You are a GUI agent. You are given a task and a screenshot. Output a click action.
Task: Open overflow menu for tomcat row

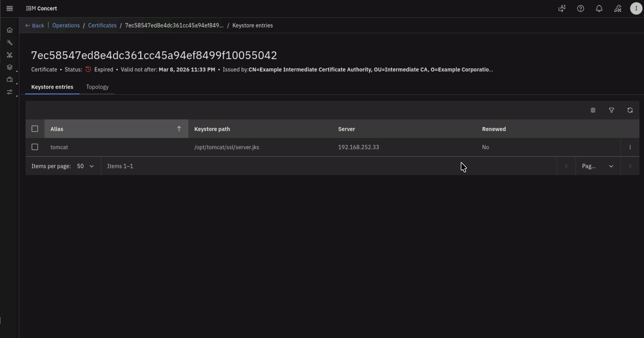click(x=630, y=147)
